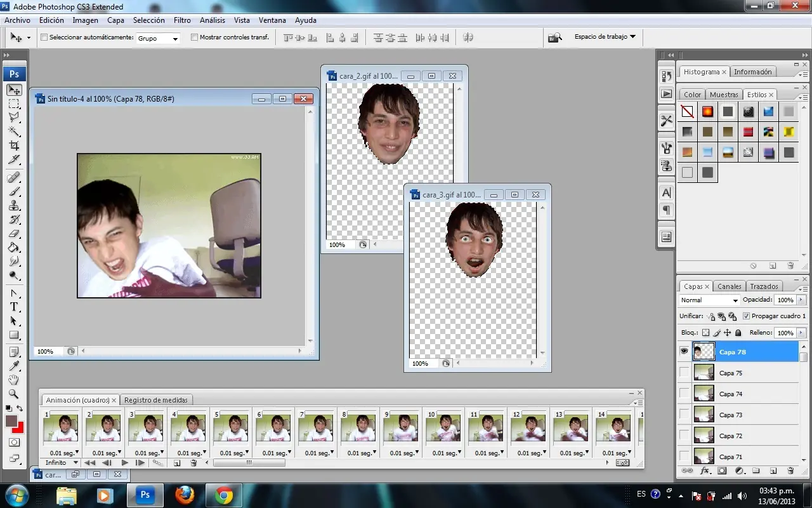Select the Magic Wand tool
This screenshot has width=812, height=508.
tap(14, 131)
